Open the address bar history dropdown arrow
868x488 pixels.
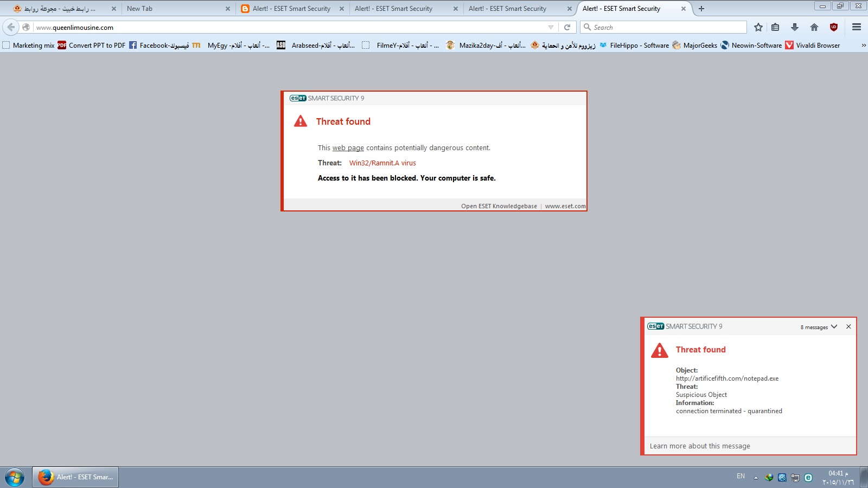551,27
